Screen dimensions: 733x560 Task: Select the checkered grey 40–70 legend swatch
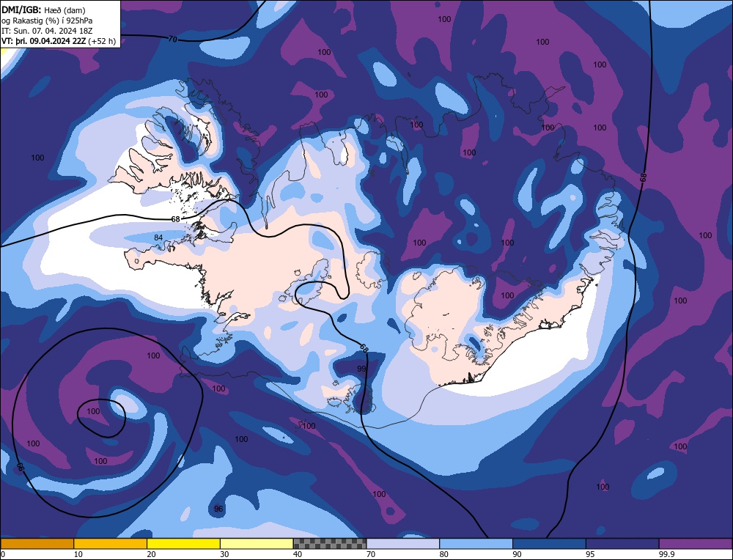330,544
